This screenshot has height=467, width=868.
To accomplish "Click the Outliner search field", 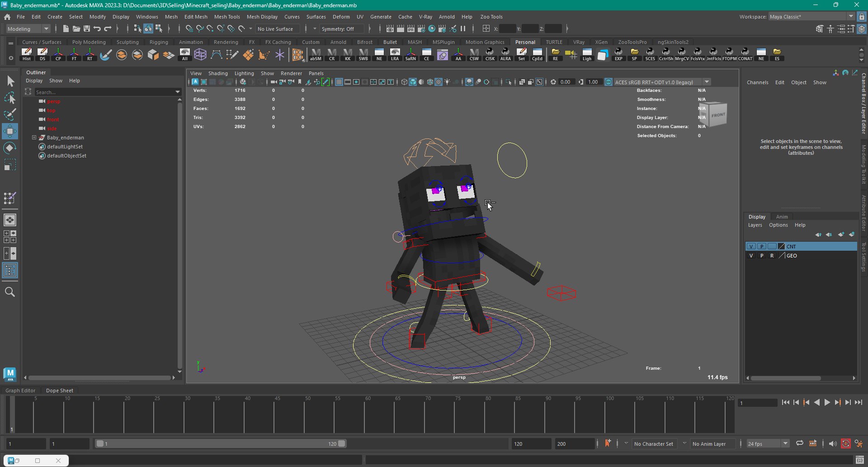I will click(x=104, y=92).
